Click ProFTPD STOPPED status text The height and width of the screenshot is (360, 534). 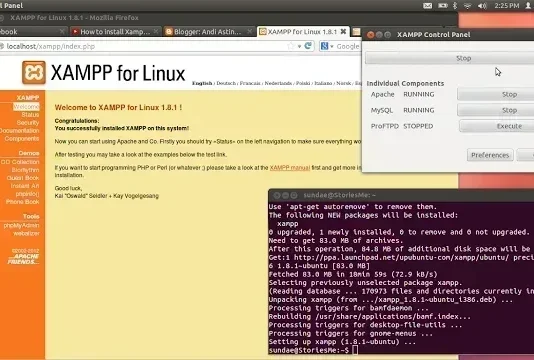coord(418,126)
